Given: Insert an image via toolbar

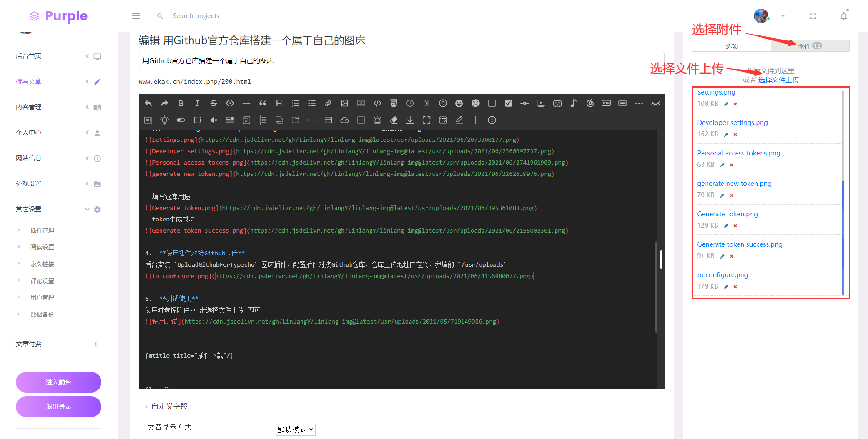Looking at the screenshot, I should (345, 103).
